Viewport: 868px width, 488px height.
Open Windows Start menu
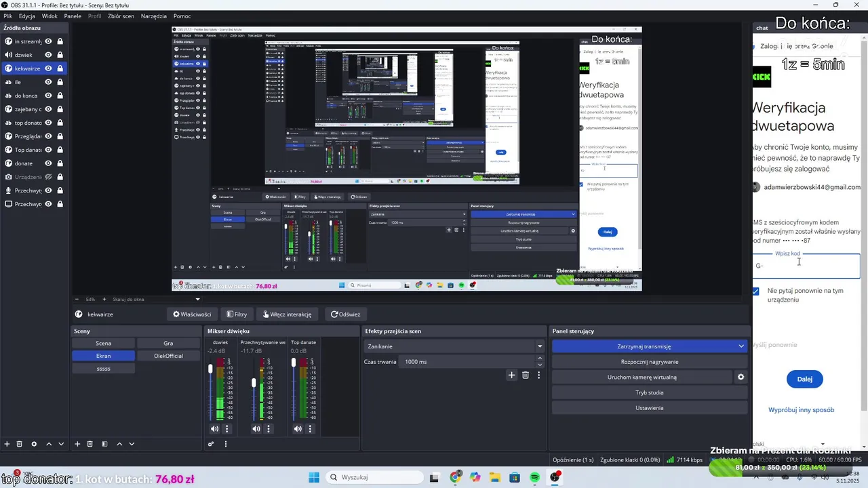tap(314, 477)
